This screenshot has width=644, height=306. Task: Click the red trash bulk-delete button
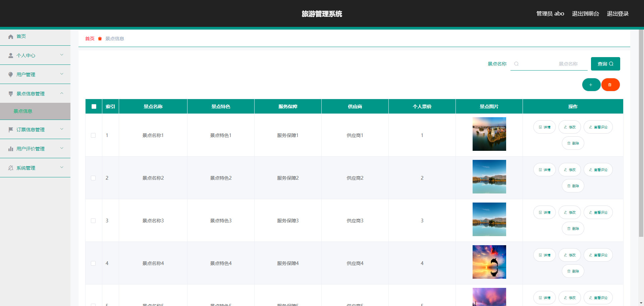point(610,85)
